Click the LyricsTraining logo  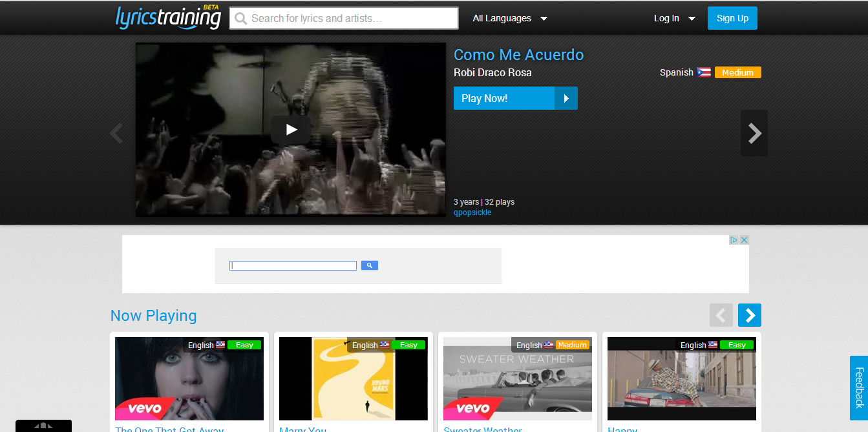(168, 17)
